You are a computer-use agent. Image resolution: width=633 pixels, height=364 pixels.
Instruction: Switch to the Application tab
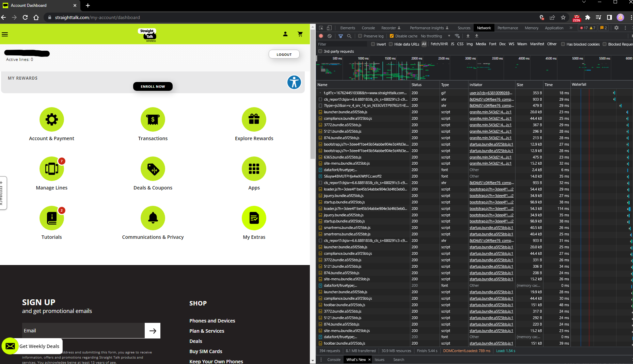pos(554,28)
